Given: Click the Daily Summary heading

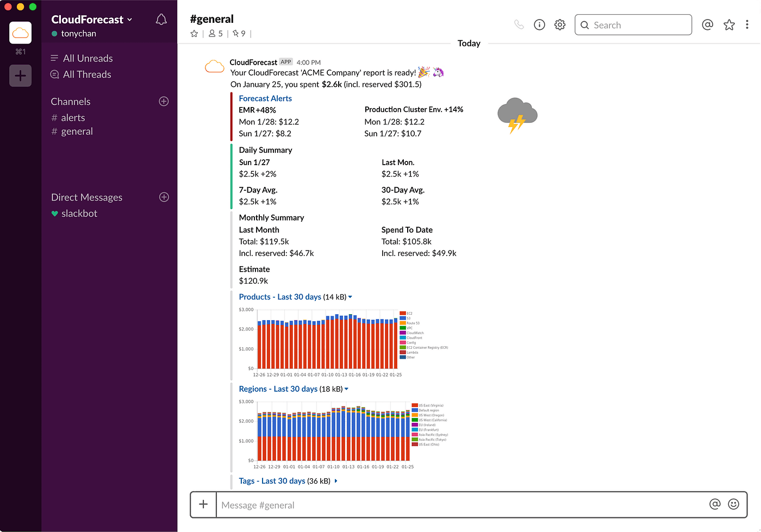Looking at the screenshot, I should point(265,150).
